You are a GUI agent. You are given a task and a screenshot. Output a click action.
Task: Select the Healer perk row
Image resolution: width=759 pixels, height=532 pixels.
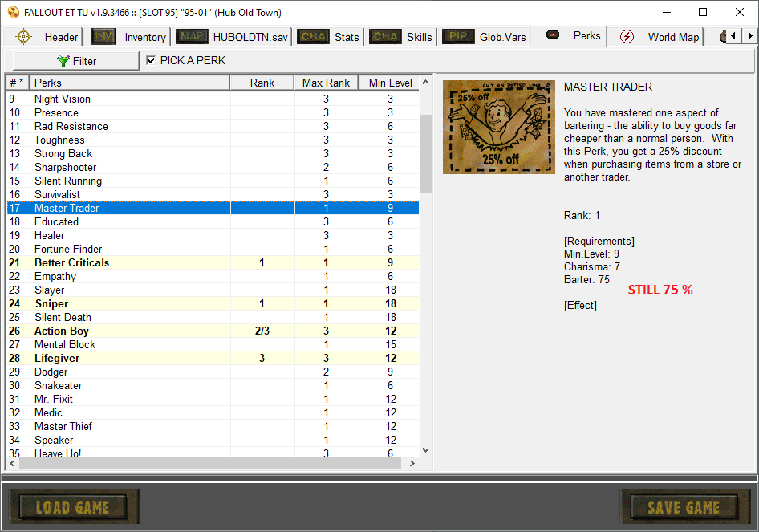213,235
